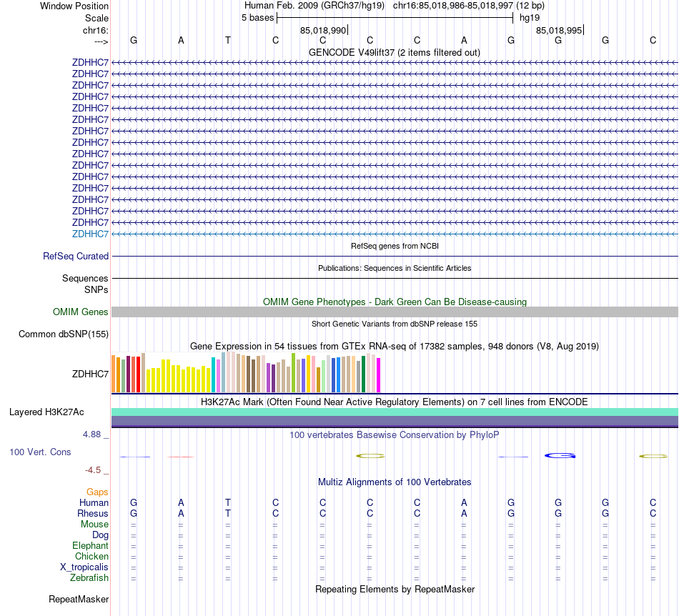The height and width of the screenshot is (616, 679).
Task: Open the 100 vertebrates Basewise Conservation title
Action: tap(395, 434)
